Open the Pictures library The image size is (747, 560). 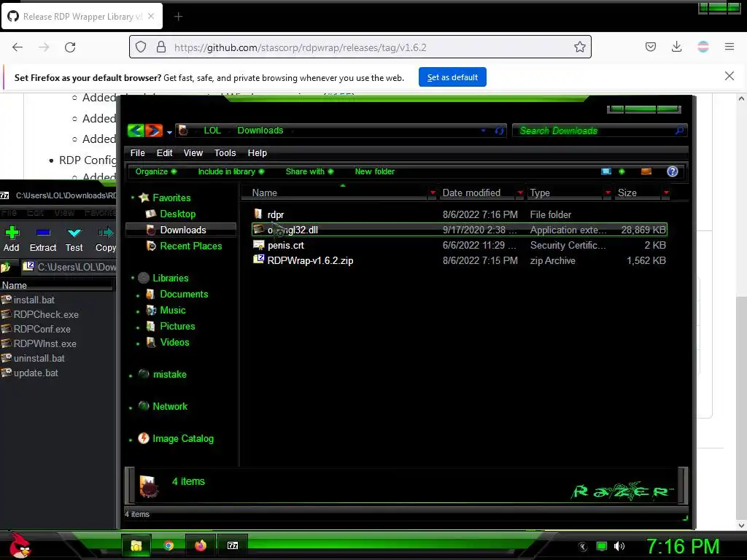click(x=177, y=326)
